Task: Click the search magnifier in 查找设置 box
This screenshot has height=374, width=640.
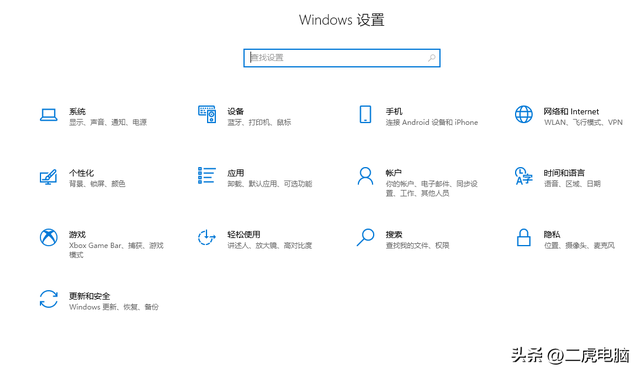Action: point(431,58)
